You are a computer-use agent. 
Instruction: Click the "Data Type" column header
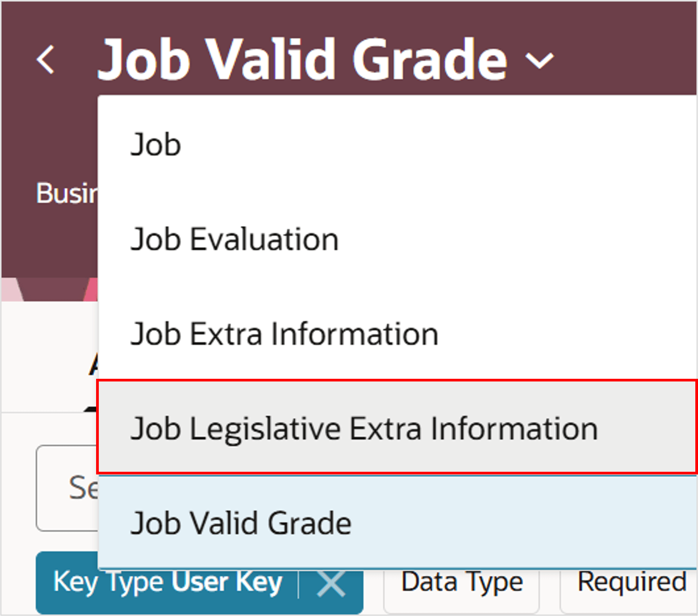pyautogui.click(x=461, y=582)
